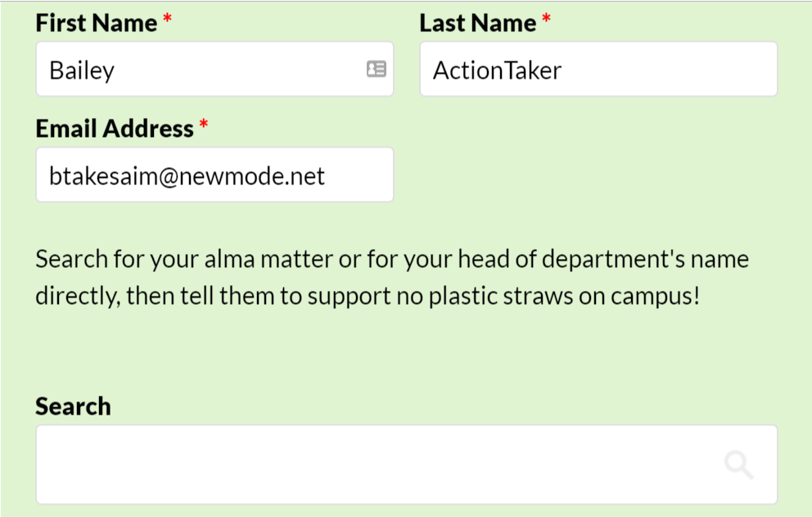Focus the First Name field containing Bailey
The width and height of the screenshot is (812, 517).
215,69
